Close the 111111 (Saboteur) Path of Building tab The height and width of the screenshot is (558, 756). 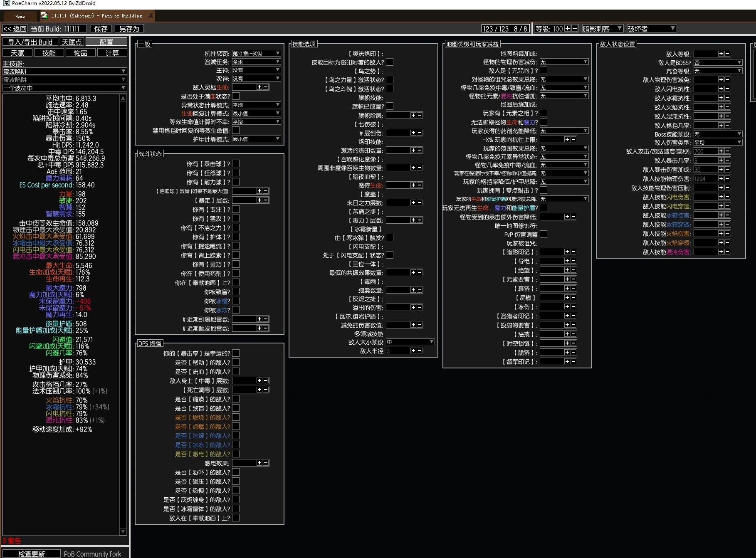(x=151, y=16)
